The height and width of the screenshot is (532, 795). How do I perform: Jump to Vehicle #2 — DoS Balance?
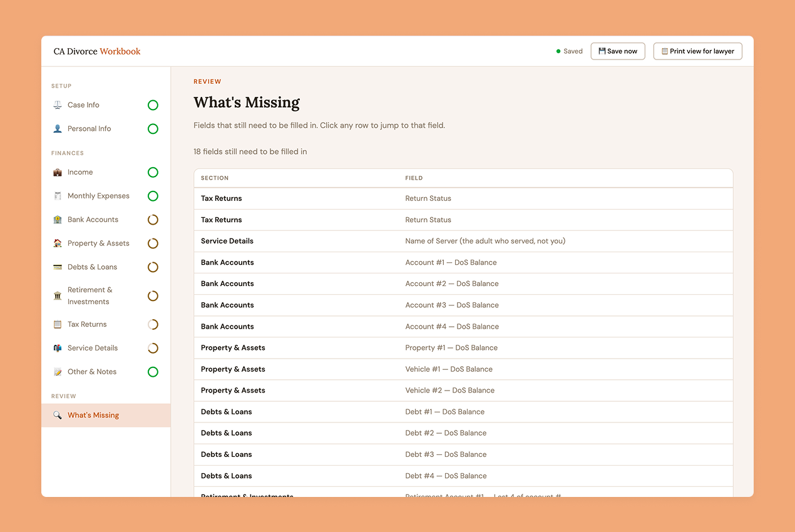(x=463, y=391)
